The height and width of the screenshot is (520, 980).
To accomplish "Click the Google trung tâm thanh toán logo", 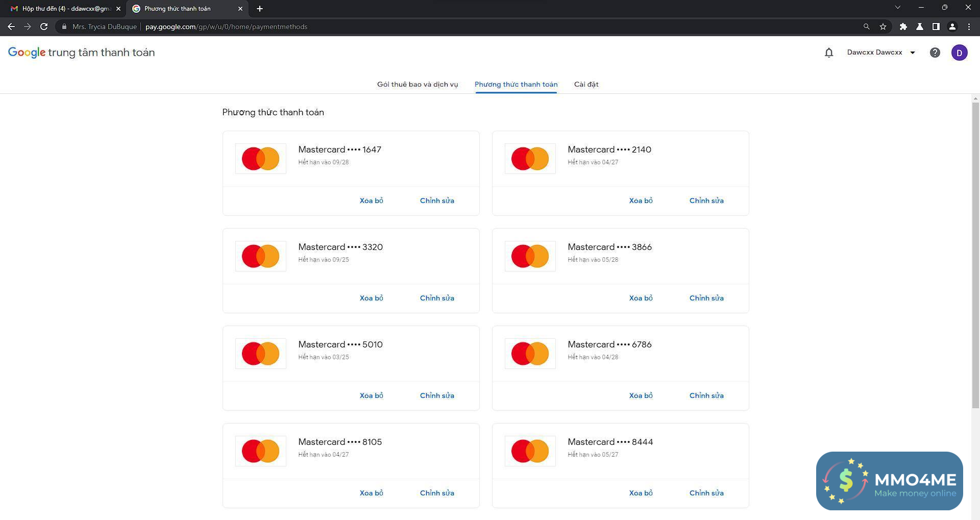I will coord(81,53).
